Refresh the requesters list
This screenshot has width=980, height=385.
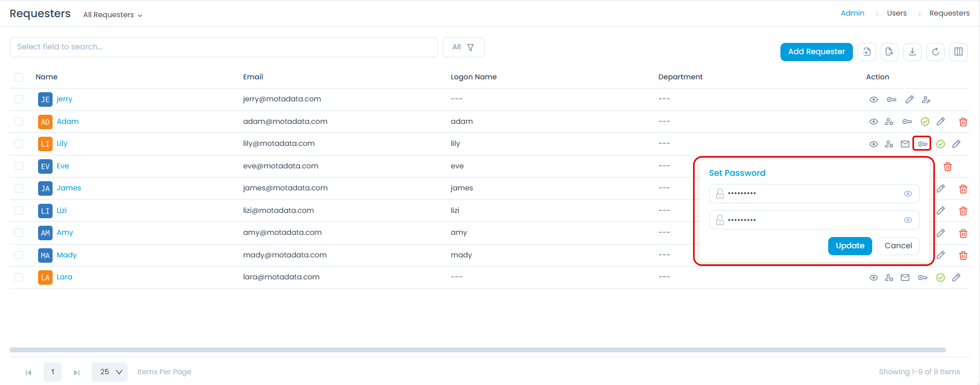point(935,52)
